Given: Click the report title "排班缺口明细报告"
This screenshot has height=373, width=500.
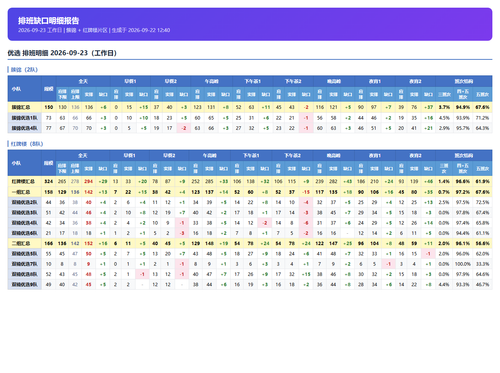Looking at the screenshot, I should pos(49,21).
